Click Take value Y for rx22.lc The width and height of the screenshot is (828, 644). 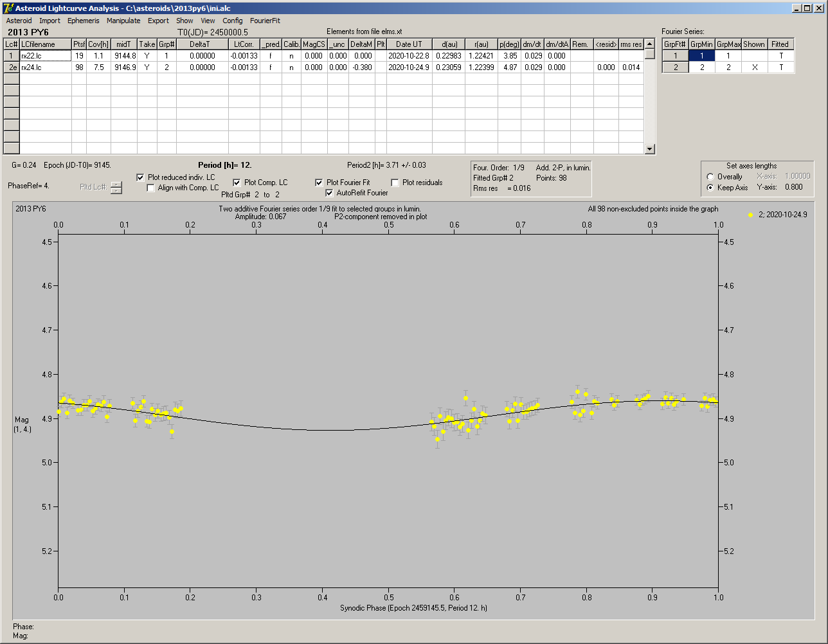pyautogui.click(x=147, y=56)
